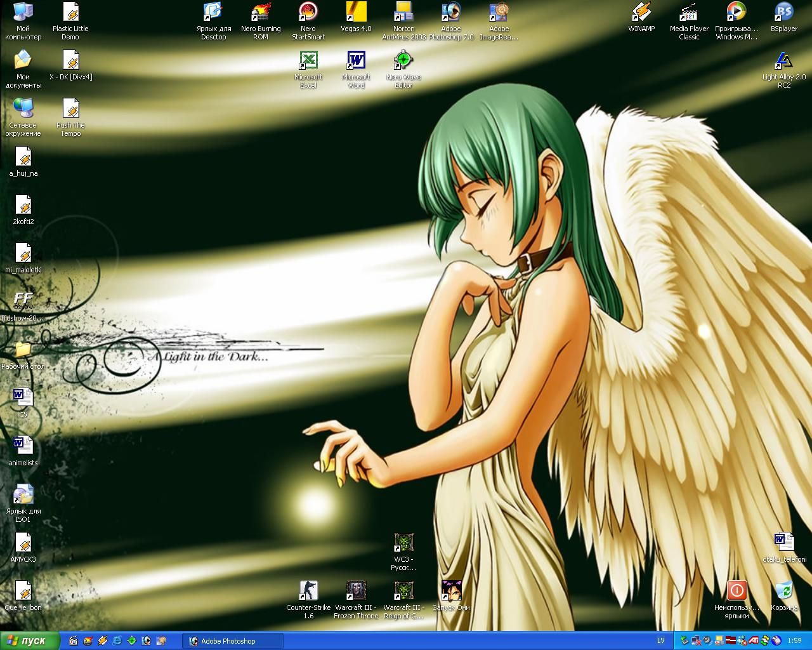Select the a_huj_na file icon
Screen dimensions: 812x650
[x=23, y=162]
